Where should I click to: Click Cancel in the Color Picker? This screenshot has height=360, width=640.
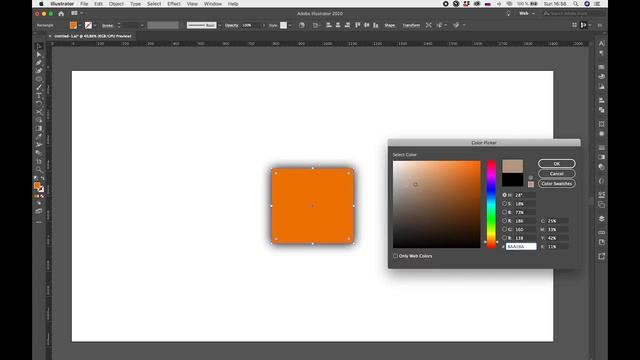click(557, 173)
